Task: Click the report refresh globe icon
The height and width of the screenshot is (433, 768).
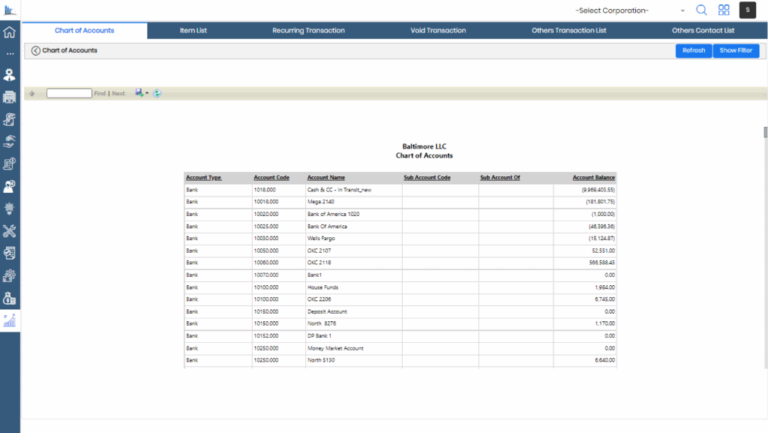Action: click(x=158, y=93)
